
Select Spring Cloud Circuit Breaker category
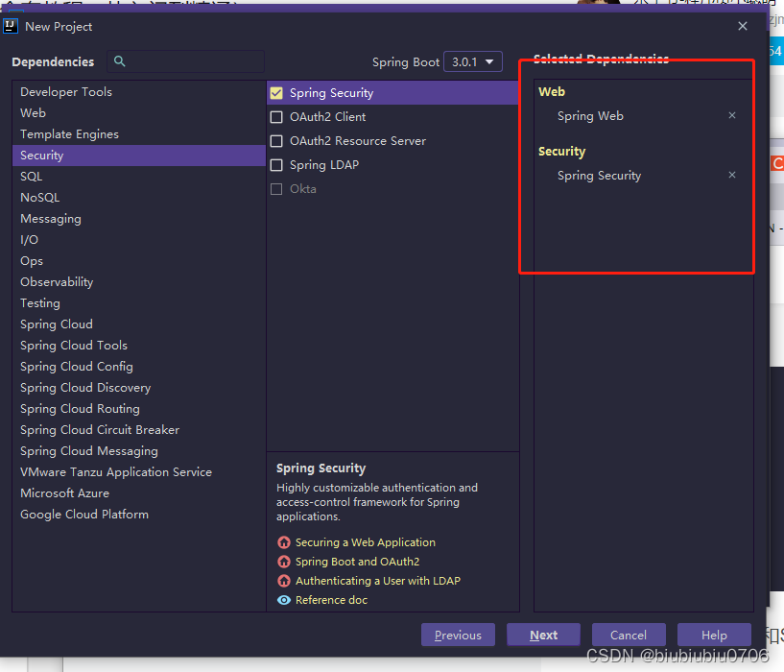(139, 430)
